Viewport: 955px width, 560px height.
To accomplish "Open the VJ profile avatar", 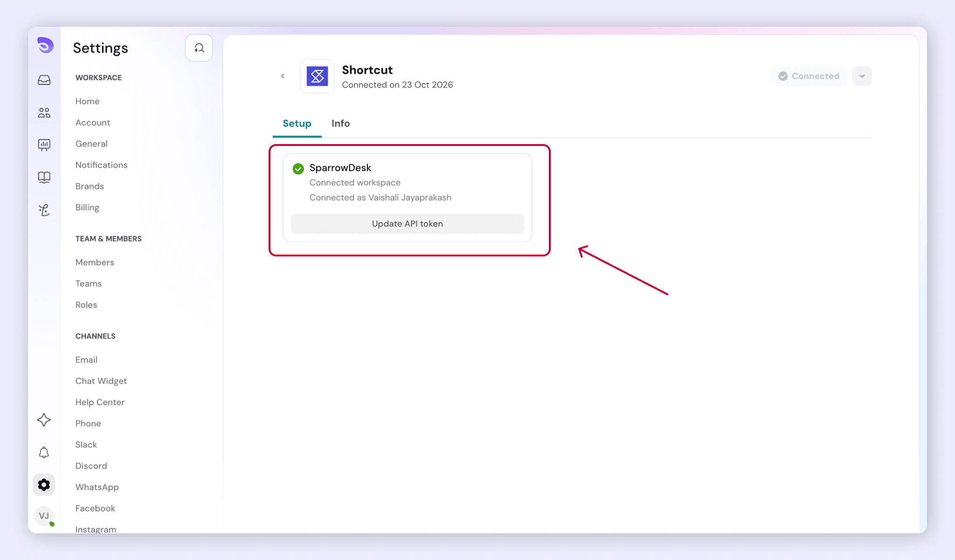I will click(x=44, y=516).
